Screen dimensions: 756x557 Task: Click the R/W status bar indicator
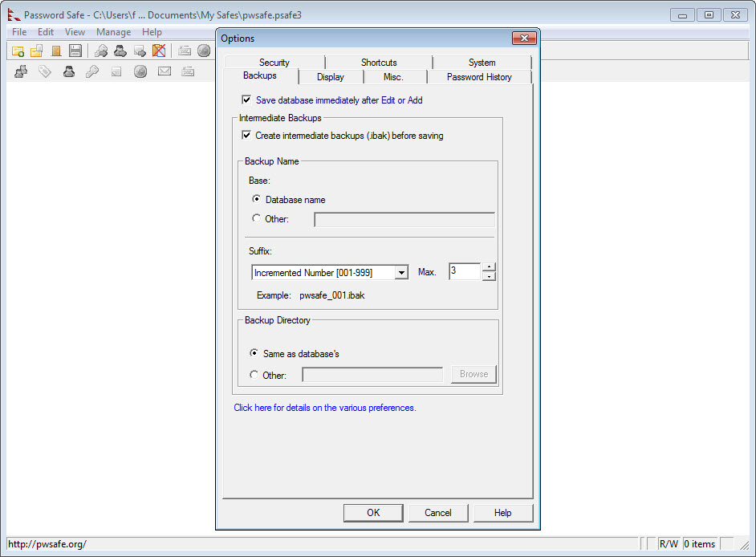(x=669, y=544)
